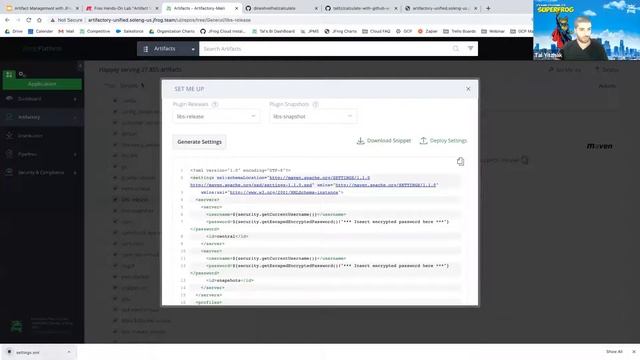
Task: Open the Cloud FAQ bookmark folder
Action: pos(376,31)
